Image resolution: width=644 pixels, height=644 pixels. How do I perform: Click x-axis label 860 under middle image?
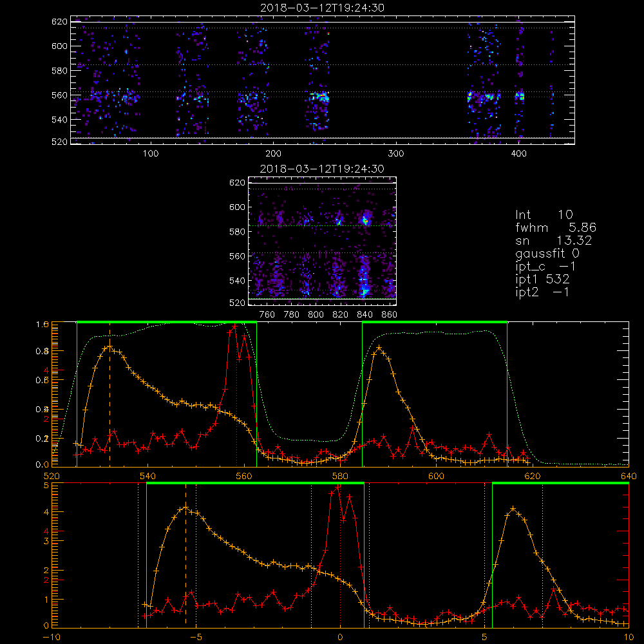(x=389, y=315)
